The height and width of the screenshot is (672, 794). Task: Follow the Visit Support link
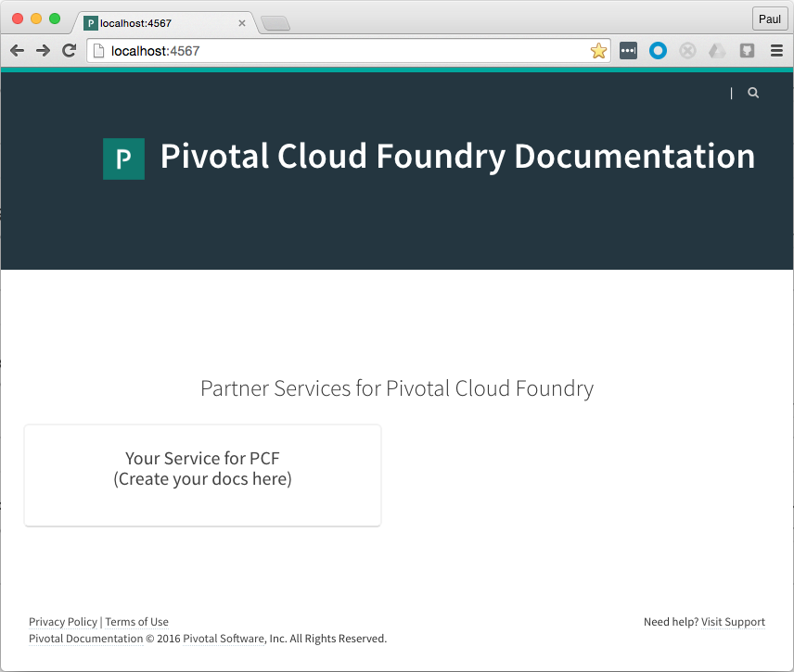[x=733, y=622]
